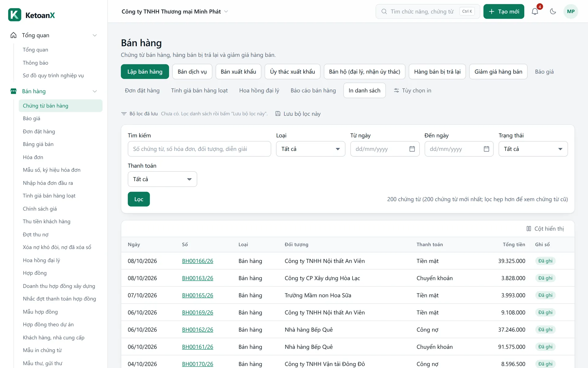Toggle dark mode moon icon
Viewport: 588px width, 368px height.
pos(553,11)
